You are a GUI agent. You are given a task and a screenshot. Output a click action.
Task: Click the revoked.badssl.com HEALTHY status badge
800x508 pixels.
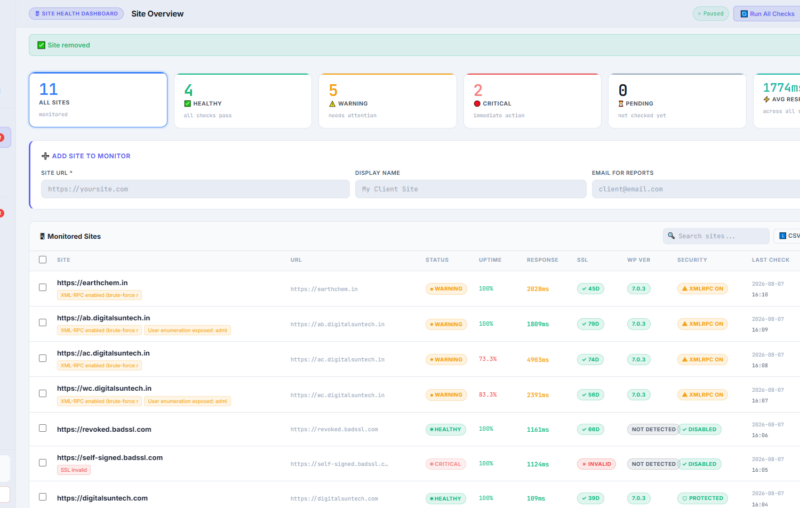click(x=446, y=429)
